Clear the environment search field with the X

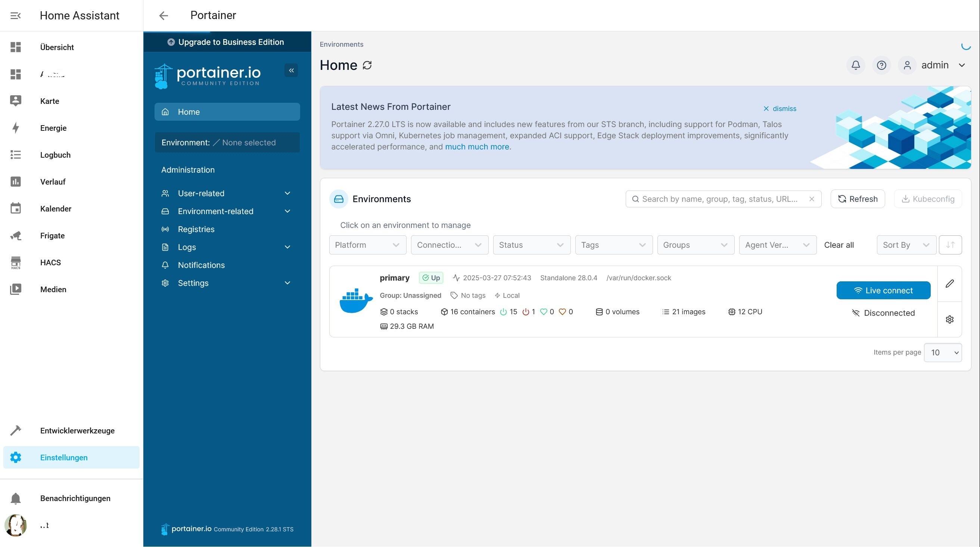pos(812,199)
